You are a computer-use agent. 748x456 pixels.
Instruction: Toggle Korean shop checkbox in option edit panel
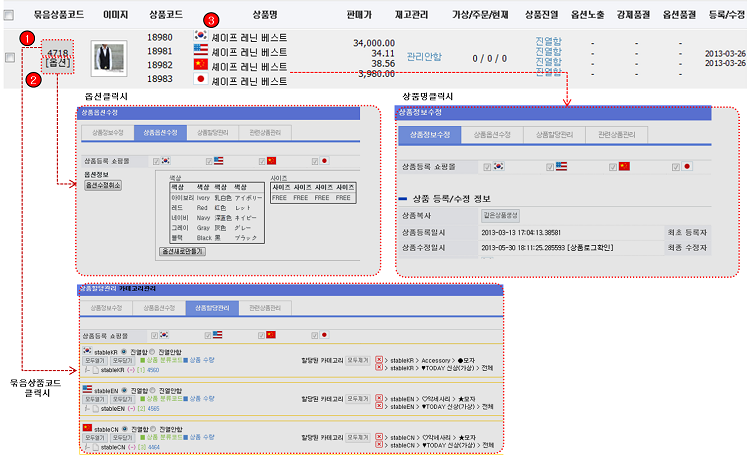tap(156, 160)
